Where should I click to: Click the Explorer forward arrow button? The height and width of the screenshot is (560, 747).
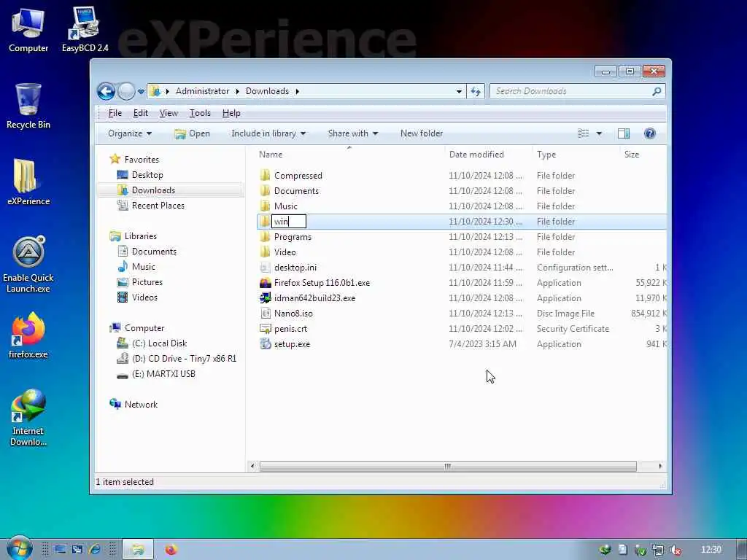point(126,91)
